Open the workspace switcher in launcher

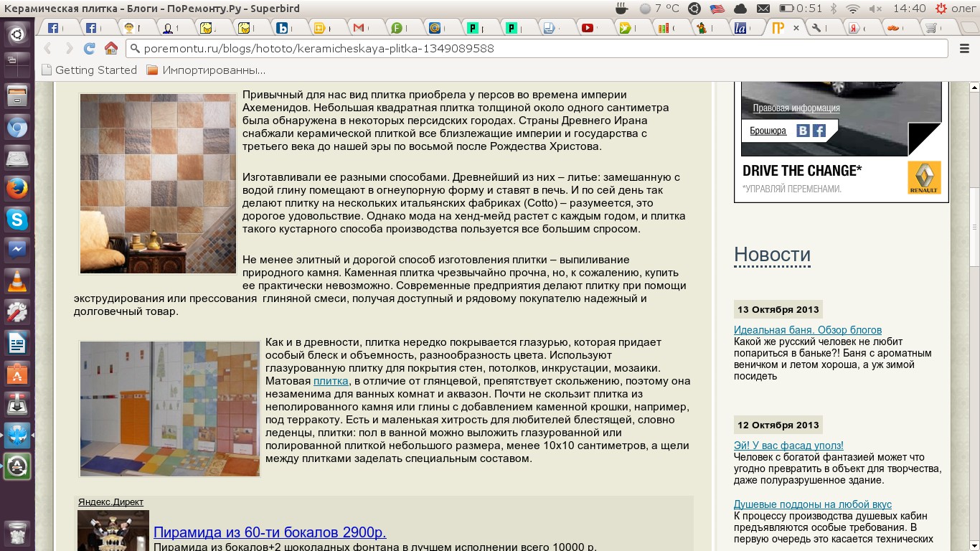coord(17,65)
